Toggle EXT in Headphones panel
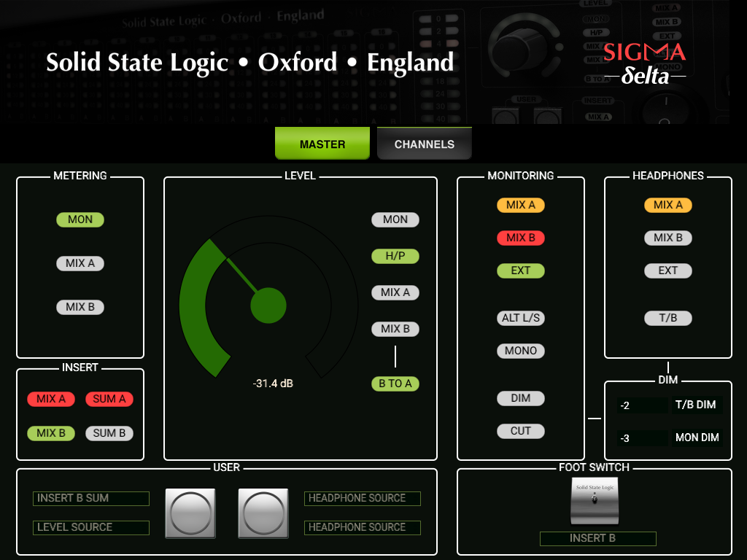 pyautogui.click(x=668, y=271)
